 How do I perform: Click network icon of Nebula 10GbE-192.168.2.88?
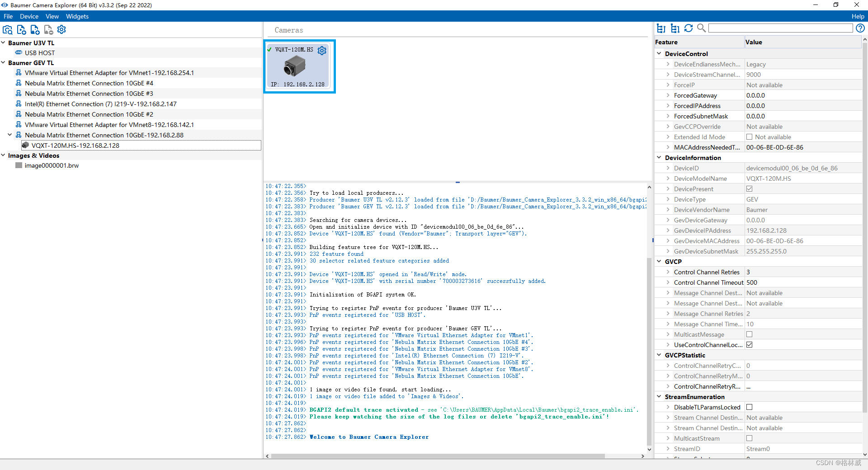tap(19, 135)
